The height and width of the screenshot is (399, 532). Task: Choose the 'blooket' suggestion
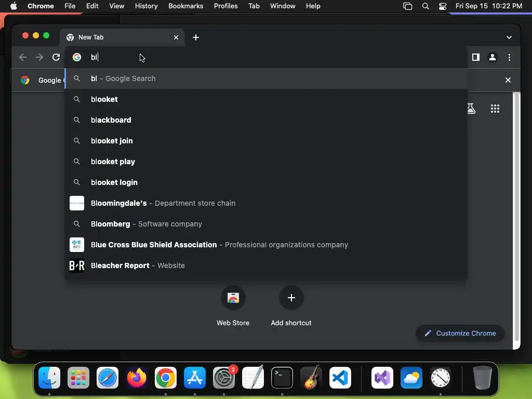coord(267,99)
